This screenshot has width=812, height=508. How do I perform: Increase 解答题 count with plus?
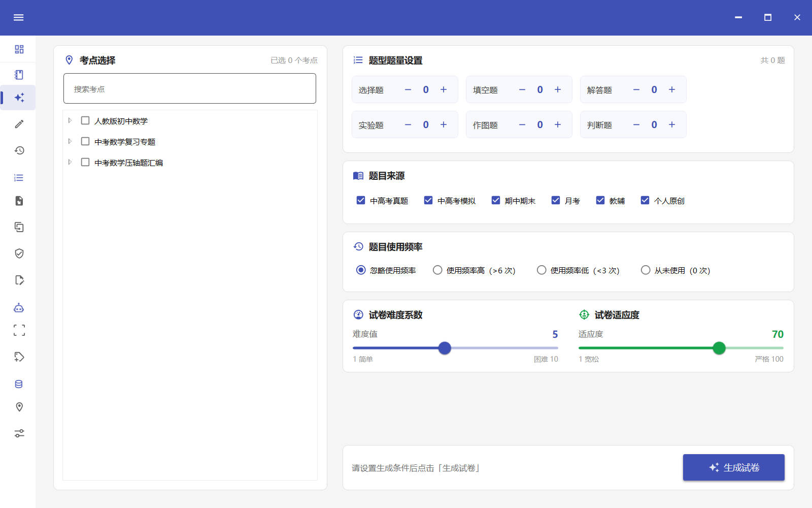(x=672, y=89)
